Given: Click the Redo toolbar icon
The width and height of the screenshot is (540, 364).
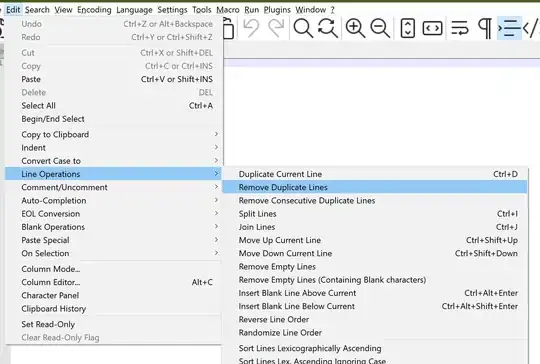Looking at the screenshot, I should pos(276,28).
